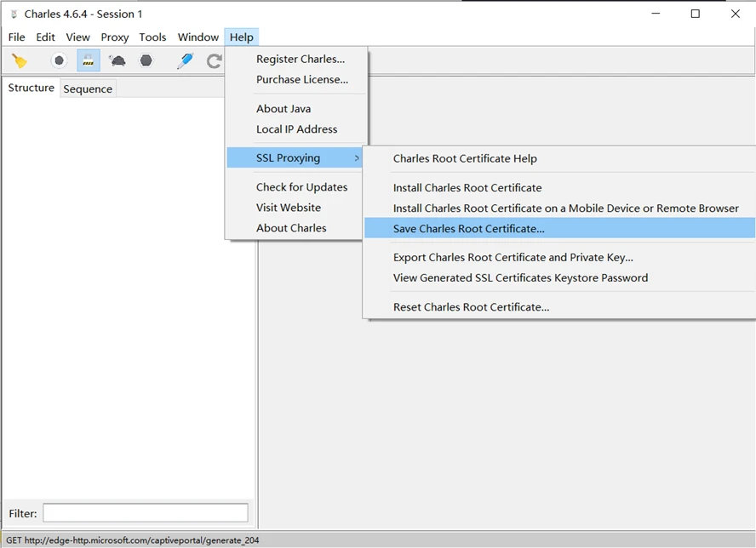The height and width of the screenshot is (548, 756).
Task: Click the Charles app icon in title bar
Action: [x=14, y=14]
